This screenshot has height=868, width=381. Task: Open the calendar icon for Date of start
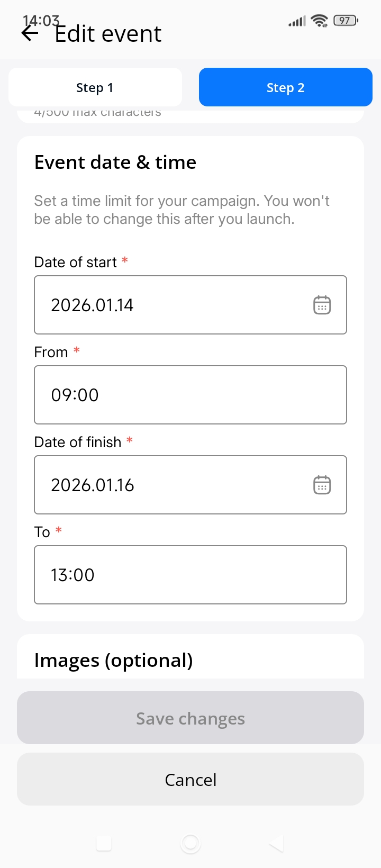click(x=322, y=305)
